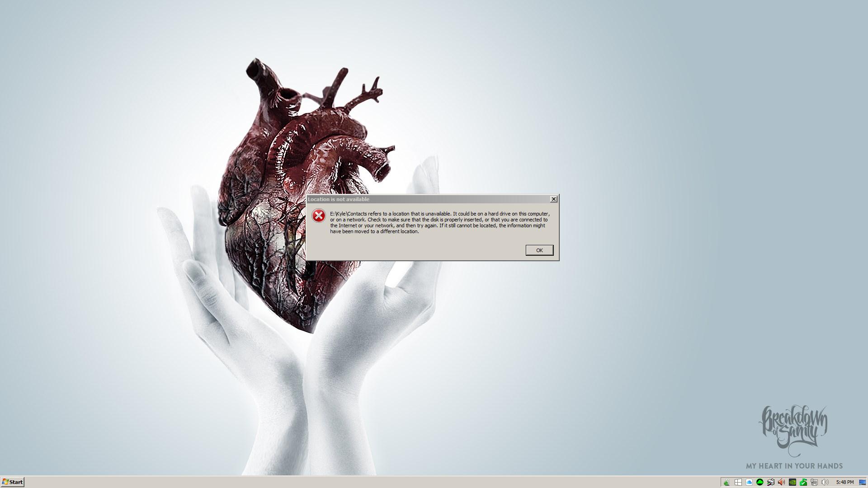Screen dimensions: 868x488
Task: Close the Location is not available dialog
Action: pos(553,199)
